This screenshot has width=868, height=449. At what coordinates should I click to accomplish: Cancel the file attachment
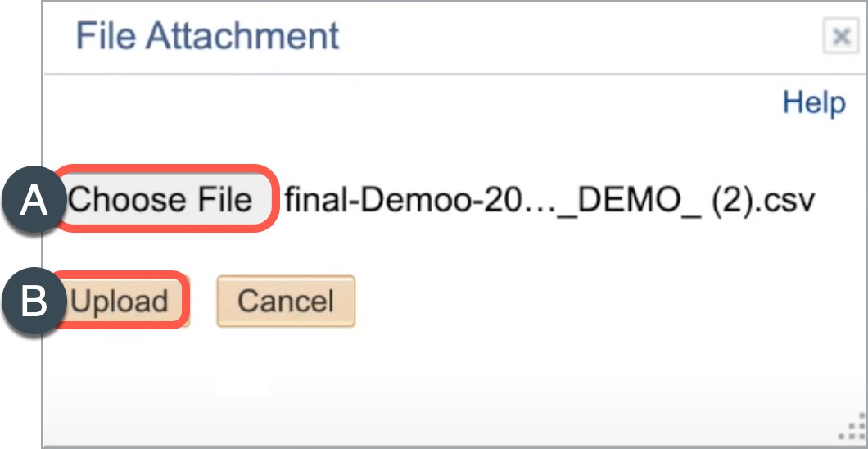click(x=286, y=302)
